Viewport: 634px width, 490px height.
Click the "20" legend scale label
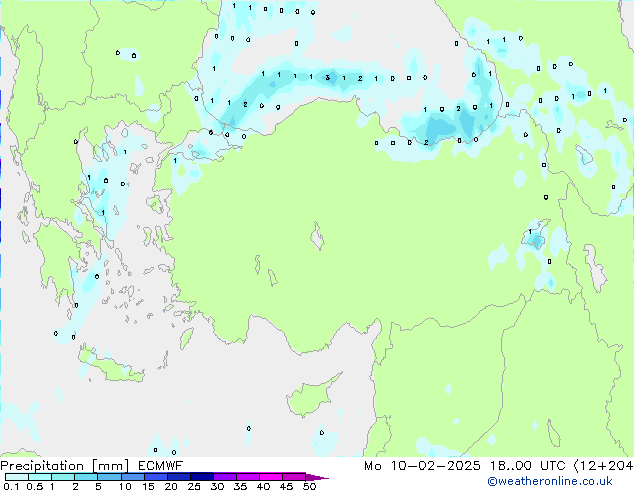(x=171, y=486)
